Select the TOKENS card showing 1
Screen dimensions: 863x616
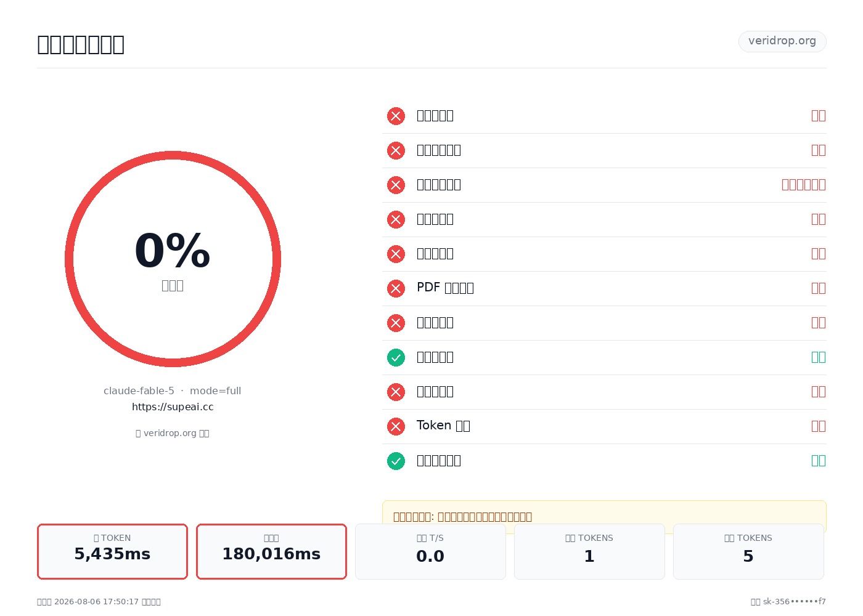point(589,551)
